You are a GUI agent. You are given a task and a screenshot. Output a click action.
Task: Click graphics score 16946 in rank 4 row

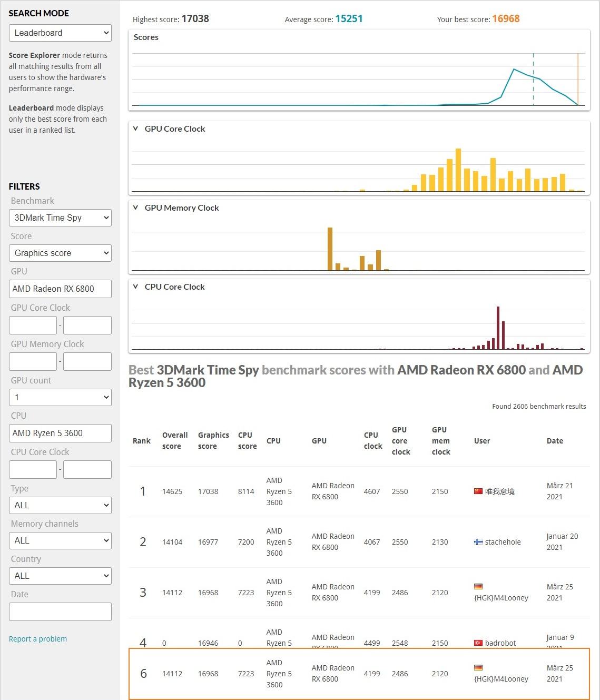click(x=208, y=643)
